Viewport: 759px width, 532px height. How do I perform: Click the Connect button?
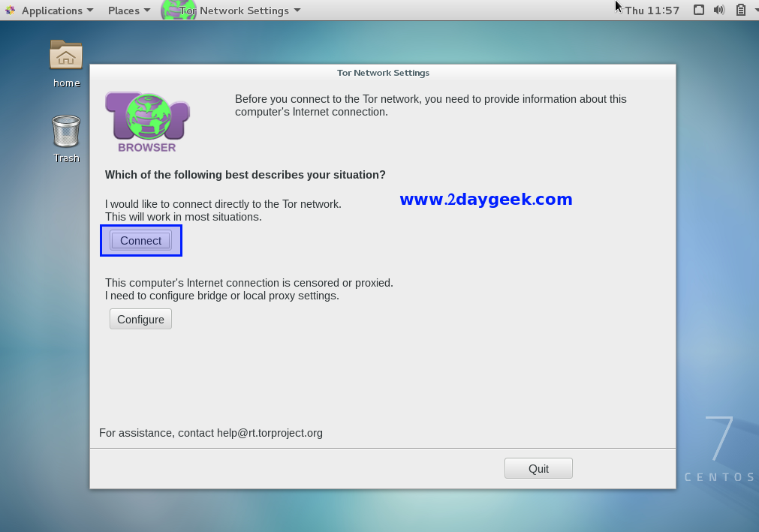coord(140,240)
